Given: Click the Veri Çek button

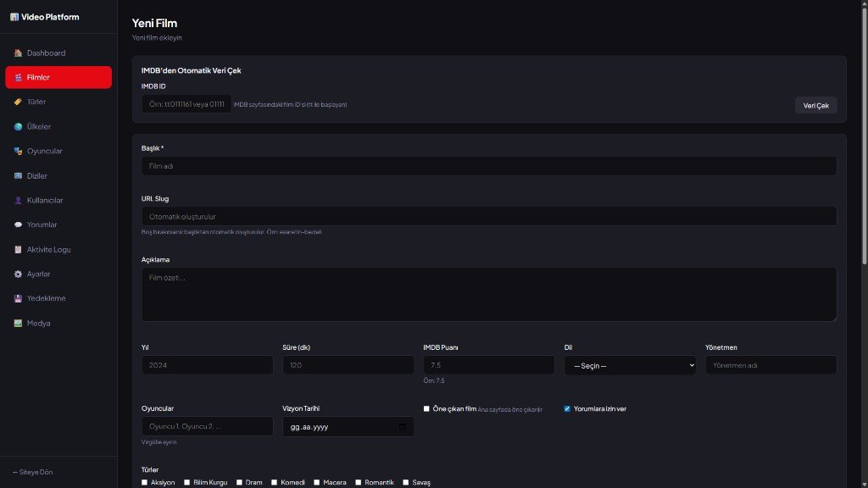Looking at the screenshot, I should (815, 105).
